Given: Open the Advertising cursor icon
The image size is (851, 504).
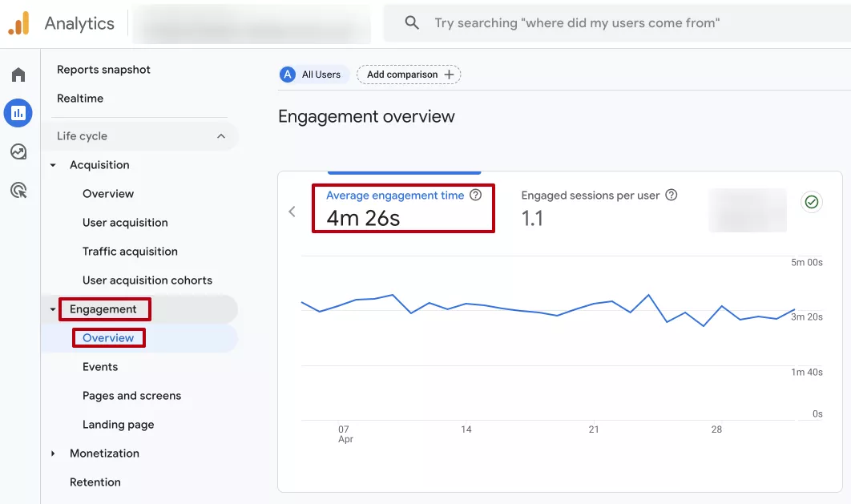Looking at the screenshot, I should click(x=18, y=191).
